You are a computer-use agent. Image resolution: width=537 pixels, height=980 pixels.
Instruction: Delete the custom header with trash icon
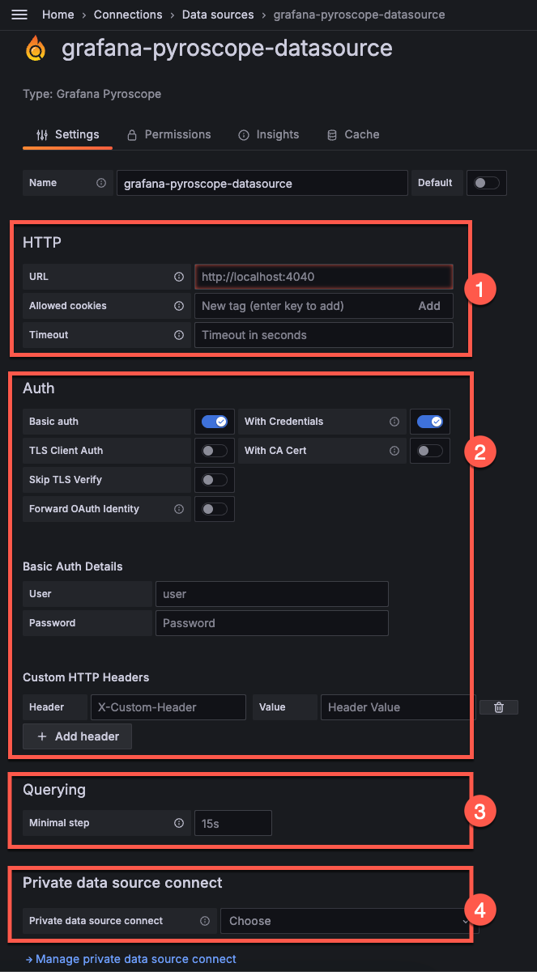coord(499,707)
